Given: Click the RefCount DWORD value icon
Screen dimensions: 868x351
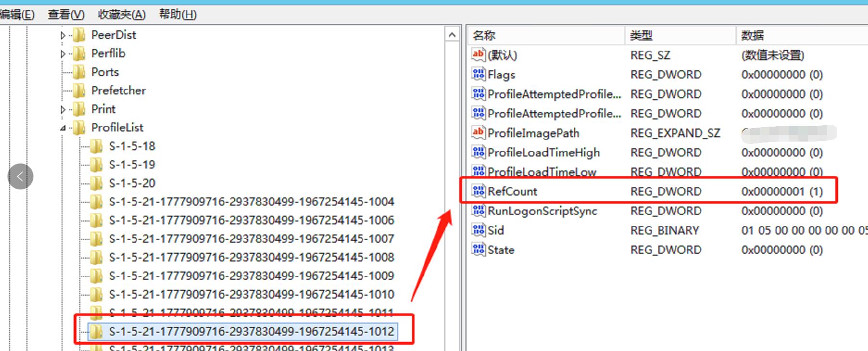Looking at the screenshot, I should [478, 191].
